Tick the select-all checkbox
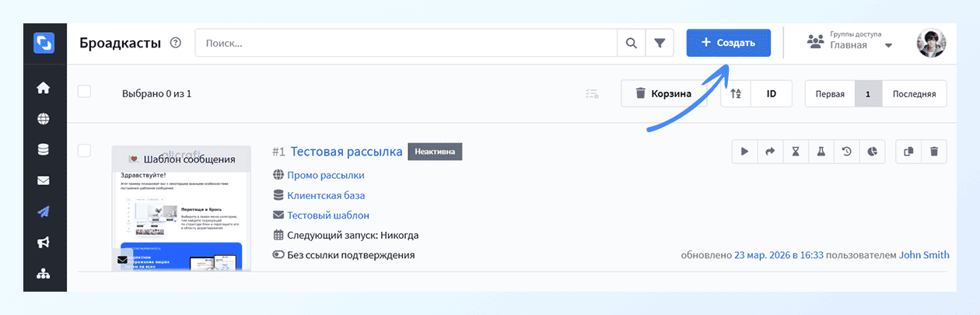980x315 pixels. click(84, 92)
